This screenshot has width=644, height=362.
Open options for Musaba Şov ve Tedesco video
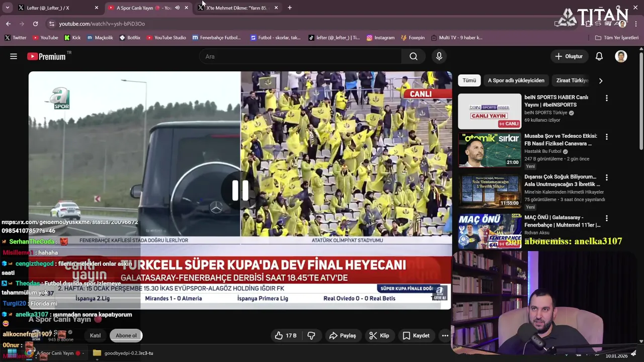(x=606, y=137)
